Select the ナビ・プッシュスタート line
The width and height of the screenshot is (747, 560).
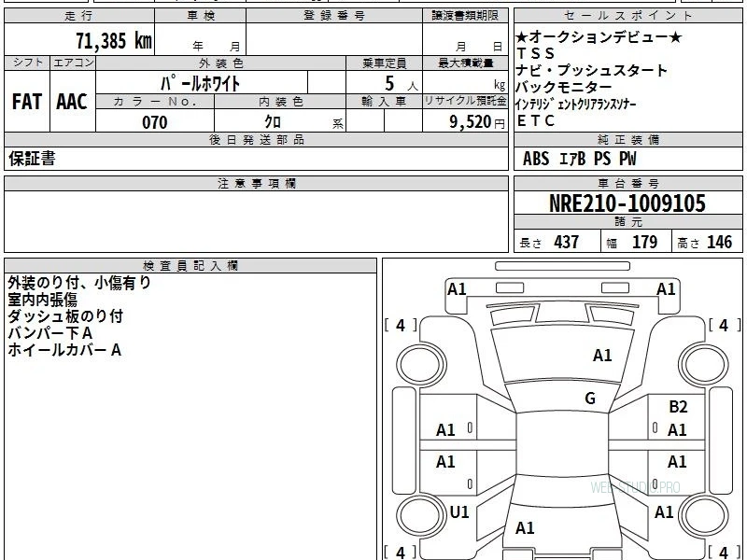click(x=592, y=71)
